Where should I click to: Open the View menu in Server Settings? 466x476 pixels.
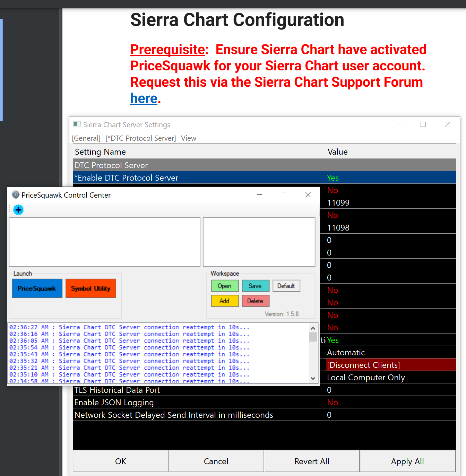point(189,138)
